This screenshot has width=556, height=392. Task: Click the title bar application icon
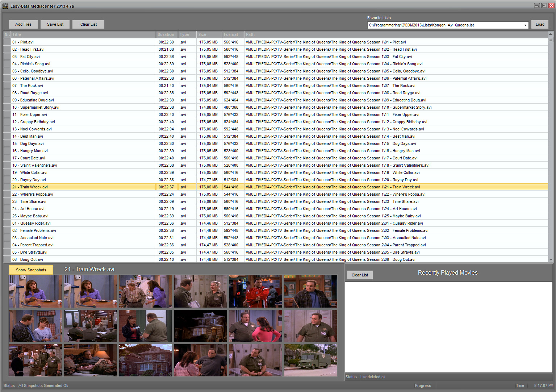click(5, 6)
